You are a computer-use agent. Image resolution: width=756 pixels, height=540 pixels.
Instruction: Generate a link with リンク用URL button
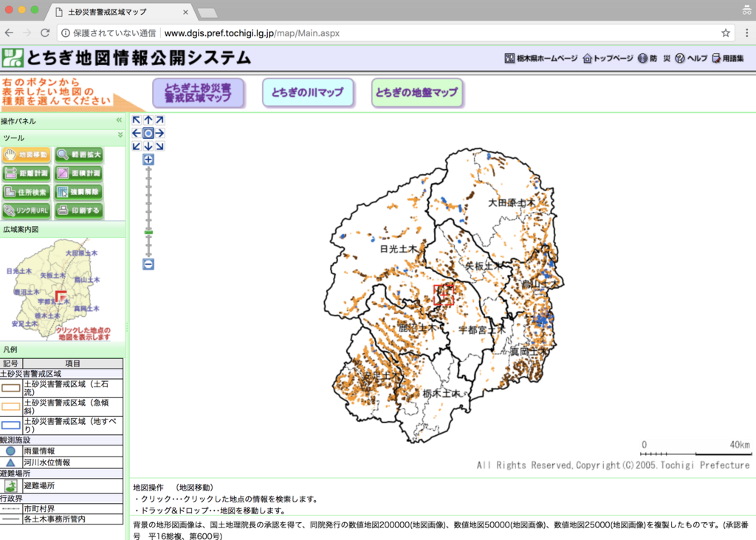(26, 211)
